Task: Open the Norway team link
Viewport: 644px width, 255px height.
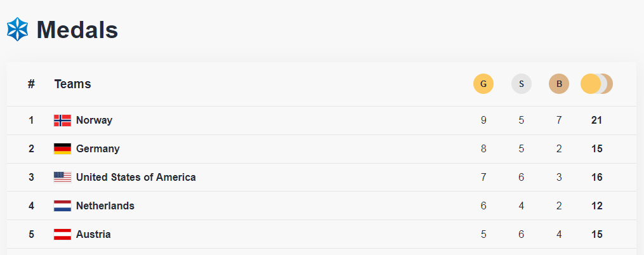Action: click(x=94, y=121)
